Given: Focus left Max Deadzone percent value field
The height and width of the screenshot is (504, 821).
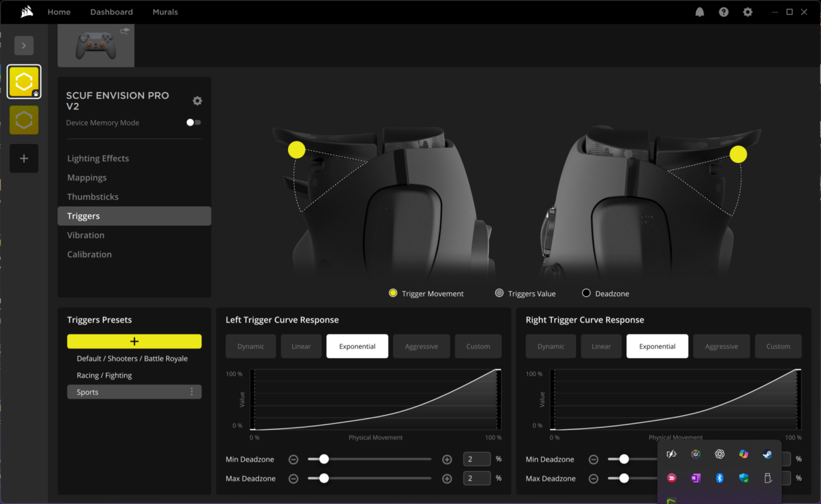Looking at the screenshot, I should point(477,478).
